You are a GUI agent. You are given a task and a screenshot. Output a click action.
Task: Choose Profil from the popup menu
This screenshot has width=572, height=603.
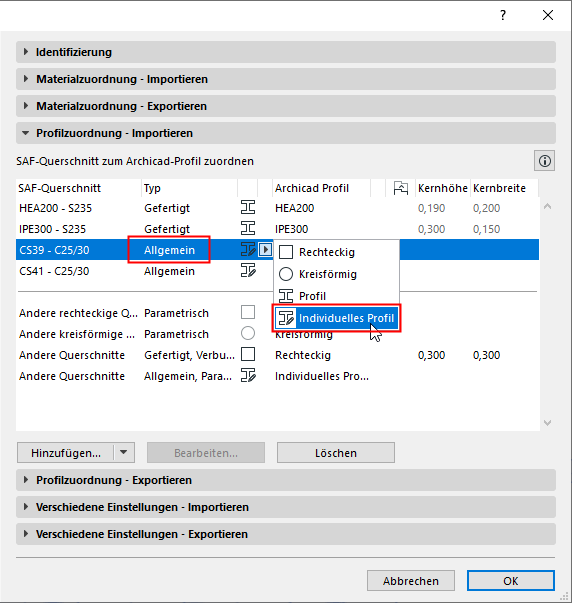[337, 296]
